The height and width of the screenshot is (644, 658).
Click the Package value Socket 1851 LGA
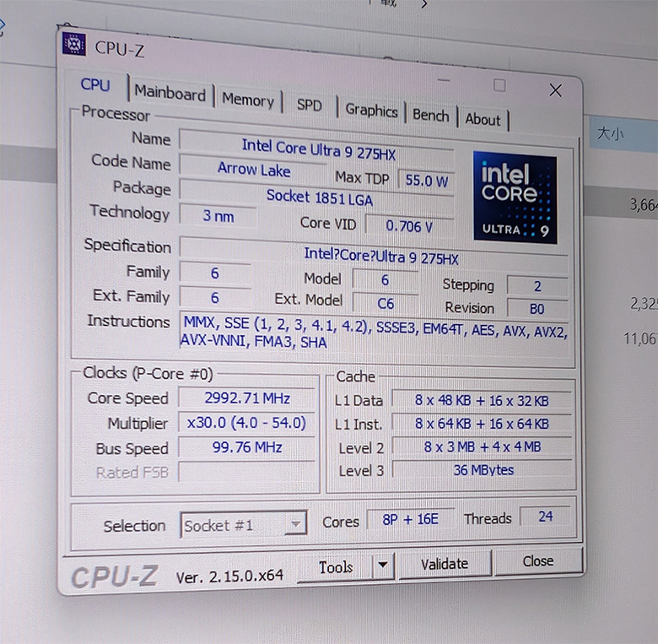click(318, 197)
